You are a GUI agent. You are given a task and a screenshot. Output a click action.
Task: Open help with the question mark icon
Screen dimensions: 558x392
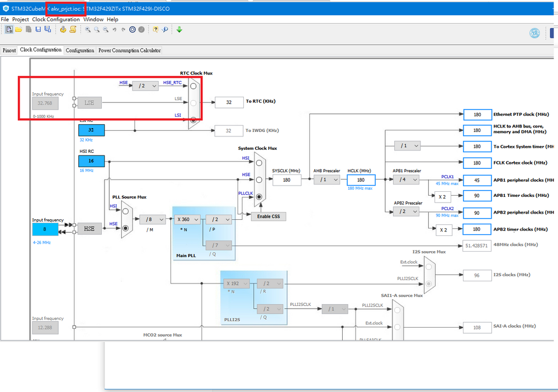[x=155, y=30]
